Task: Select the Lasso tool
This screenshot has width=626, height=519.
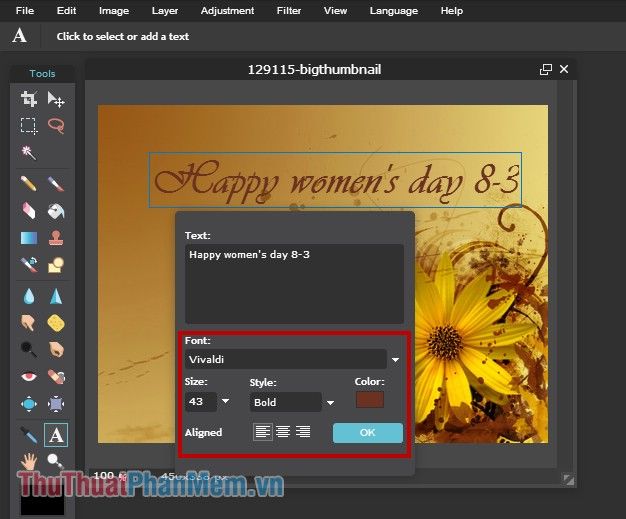Action: 56,126
